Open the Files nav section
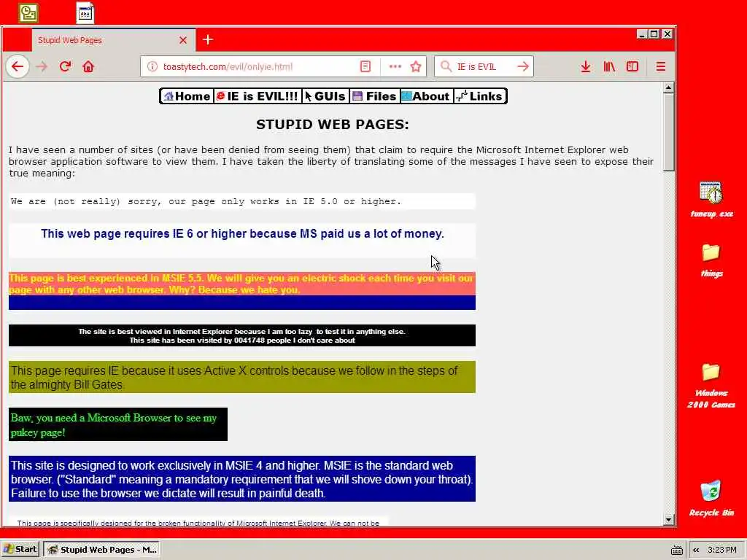Screen dimensions: 747x560 tap(375, 96)
